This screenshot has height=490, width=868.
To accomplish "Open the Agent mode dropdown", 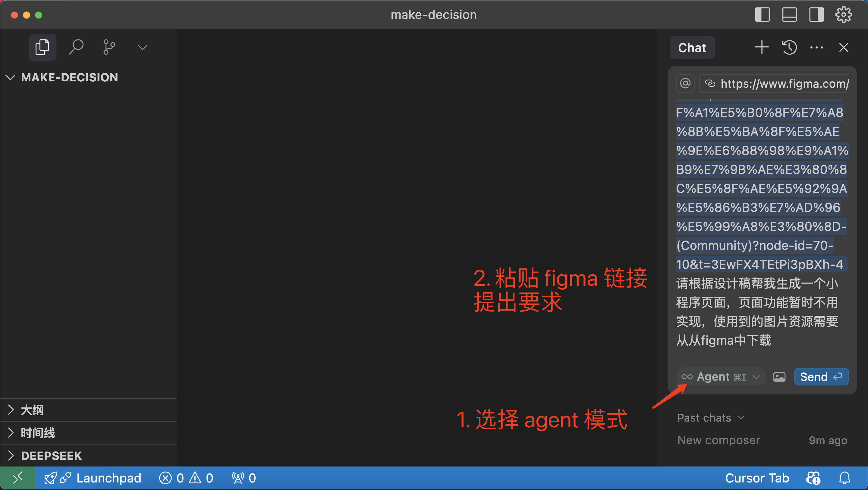I will [x=720, y=377].
